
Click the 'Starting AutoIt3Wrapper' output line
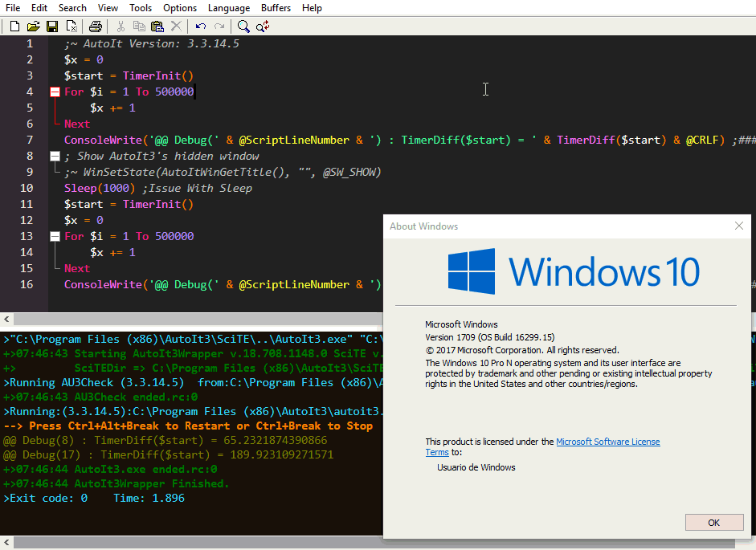193,353
